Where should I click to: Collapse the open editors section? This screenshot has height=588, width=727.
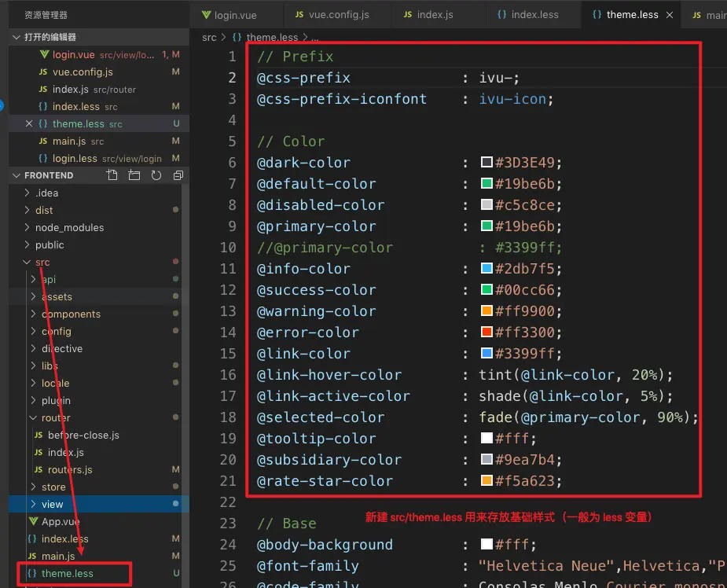click(17, 37)
